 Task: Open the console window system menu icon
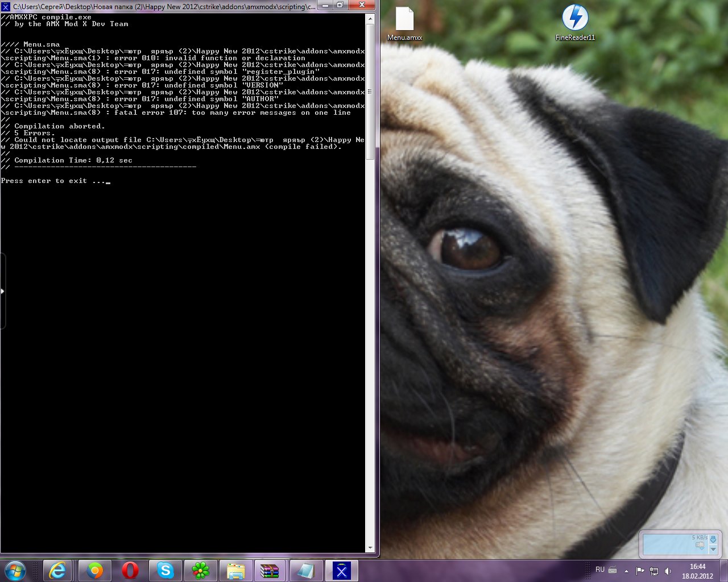(x=6, y=7)
